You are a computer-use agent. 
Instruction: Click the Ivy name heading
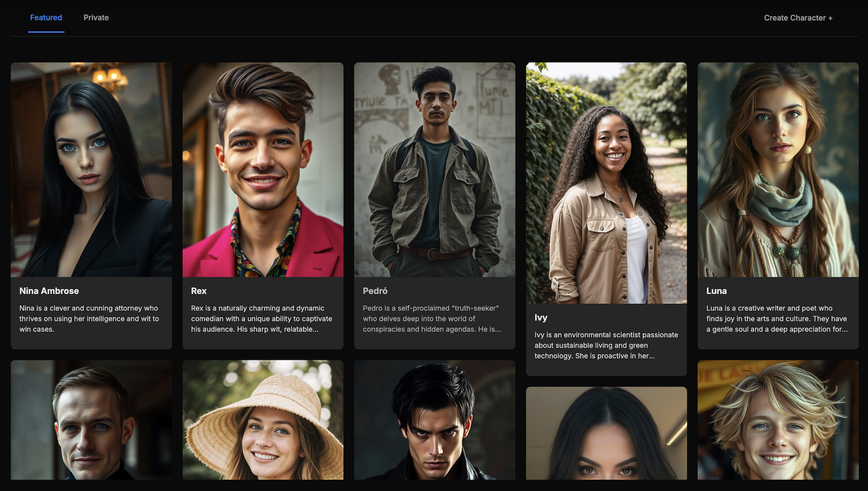pyautogui.click(x=541, y=318)
